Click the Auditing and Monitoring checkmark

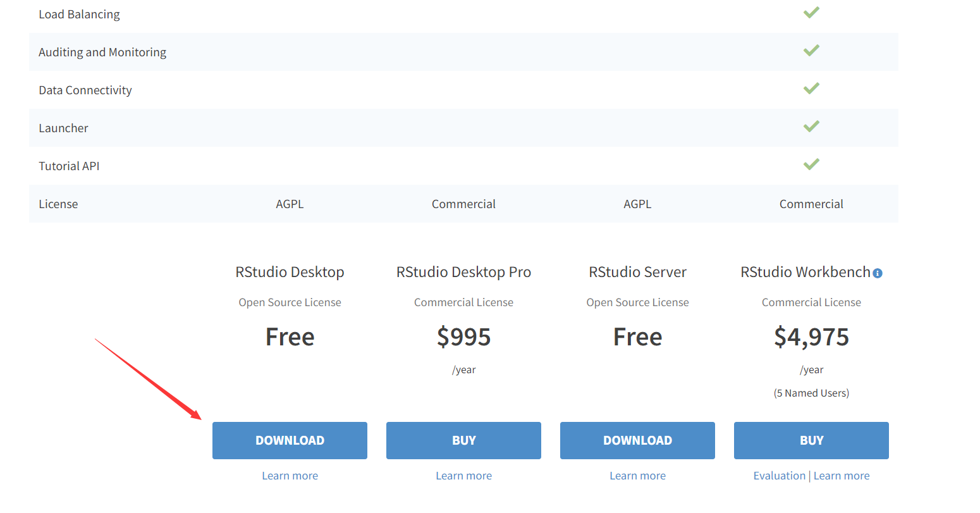pos(811,50)
